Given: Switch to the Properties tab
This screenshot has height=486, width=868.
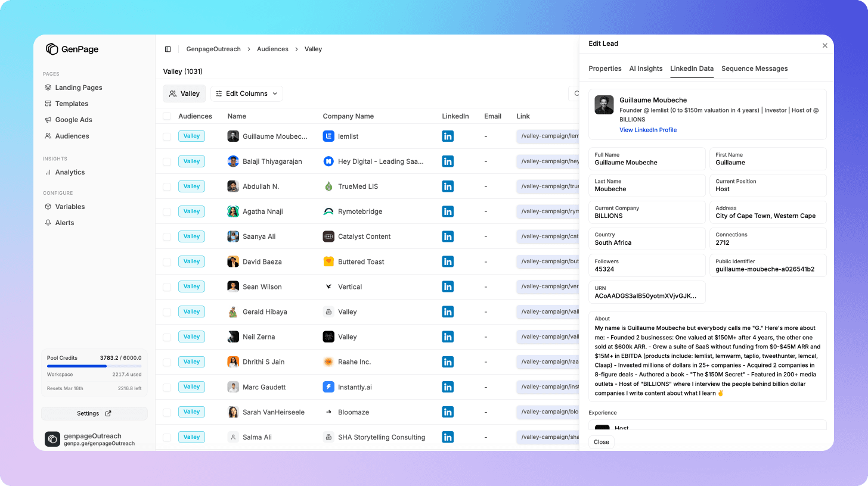Looking at the screenshot, I should pos(605,68).
